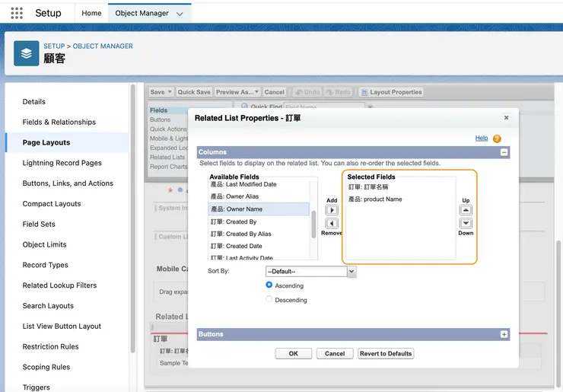563x392 pixels.
Task: Click the sidebar scrollbar
Action: [x=133, y=218]
